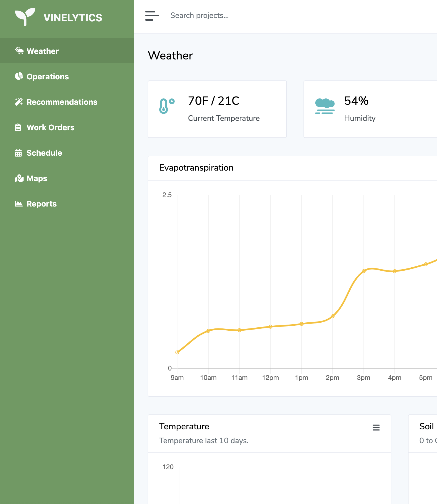Click the 3pm data point on chart
Screen dimensions: 437x504
click(x=364, y=271)
